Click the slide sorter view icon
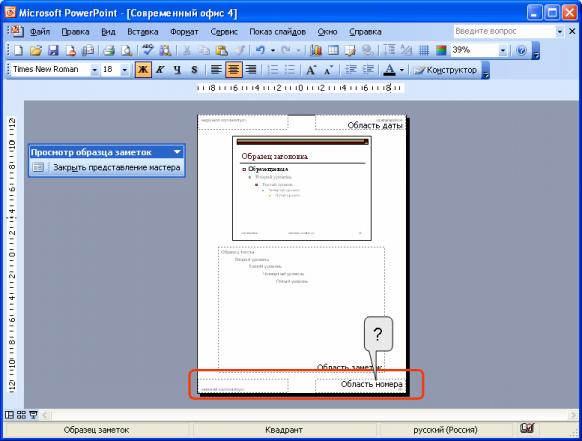This screenshot has height=441, width=582. [22, 415]
